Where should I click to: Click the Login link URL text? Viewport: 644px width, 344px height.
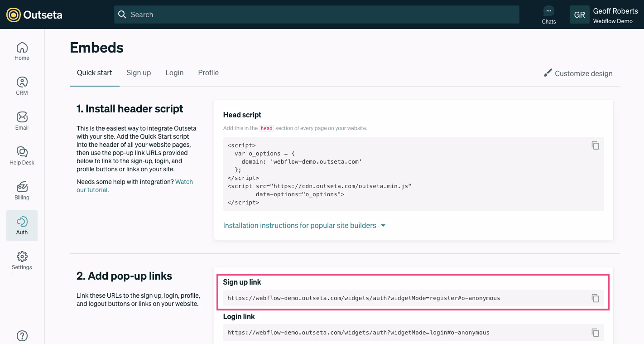358,333
